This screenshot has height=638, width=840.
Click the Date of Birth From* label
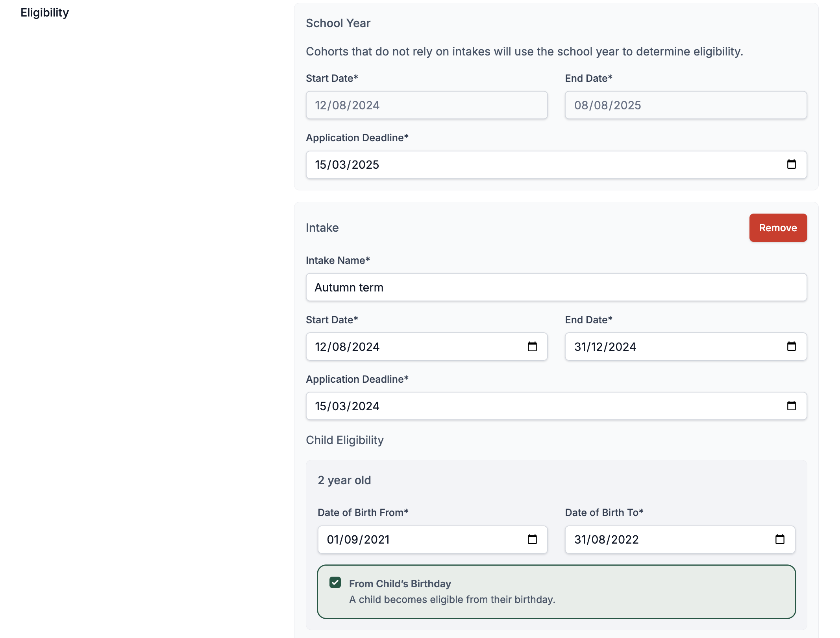[x=363, y=513]
